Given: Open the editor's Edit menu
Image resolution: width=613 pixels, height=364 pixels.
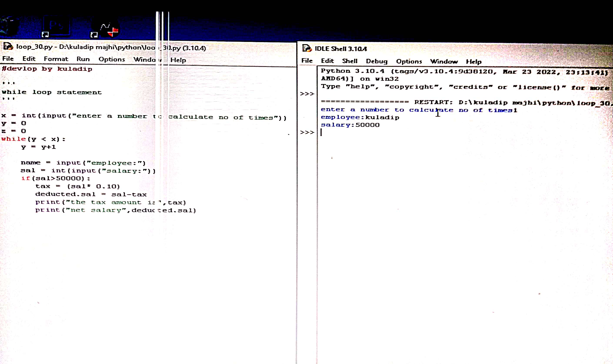Looking at the screenshot, I should tap(29, 59).
